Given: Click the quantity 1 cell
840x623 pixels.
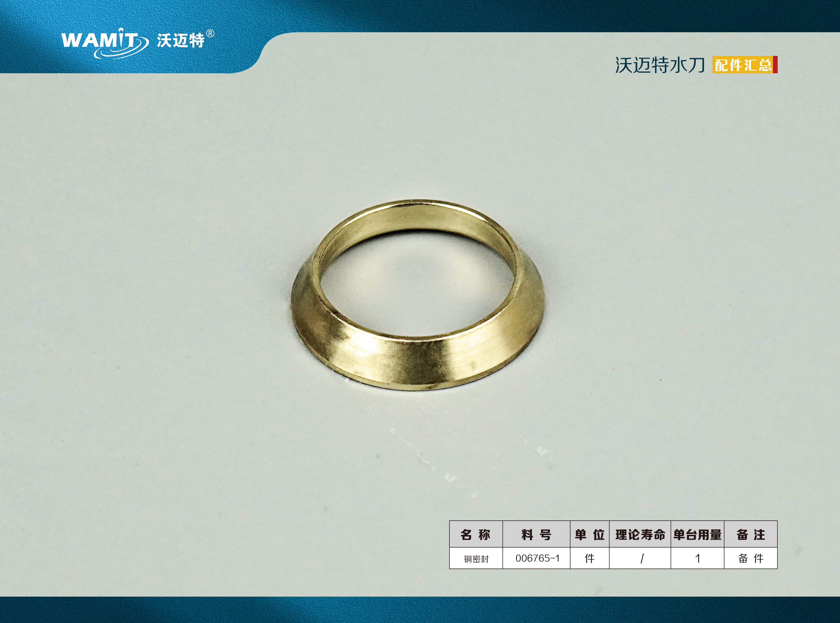Looking at the screenshot, I should 697,559.
